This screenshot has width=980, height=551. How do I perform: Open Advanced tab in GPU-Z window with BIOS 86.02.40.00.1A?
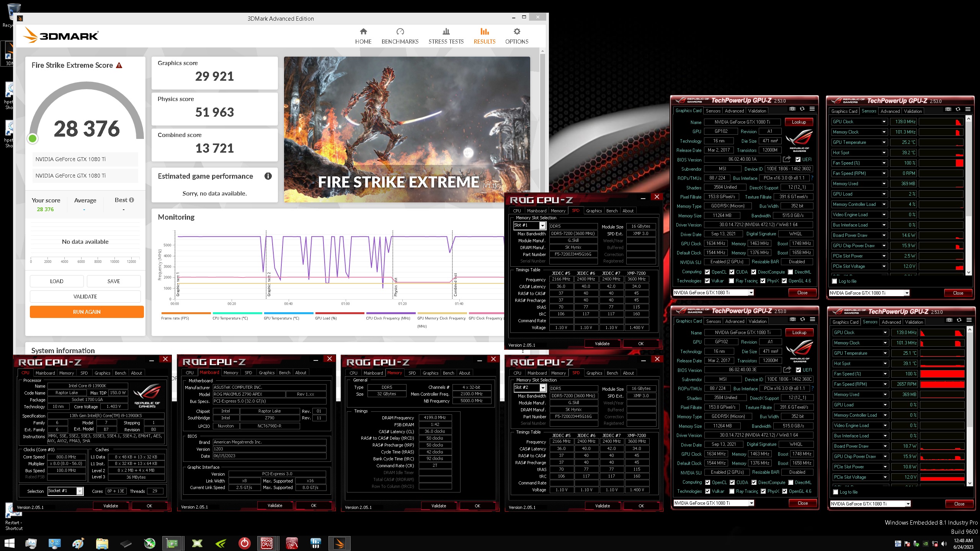pyautogui.click(x=734, y=111)
